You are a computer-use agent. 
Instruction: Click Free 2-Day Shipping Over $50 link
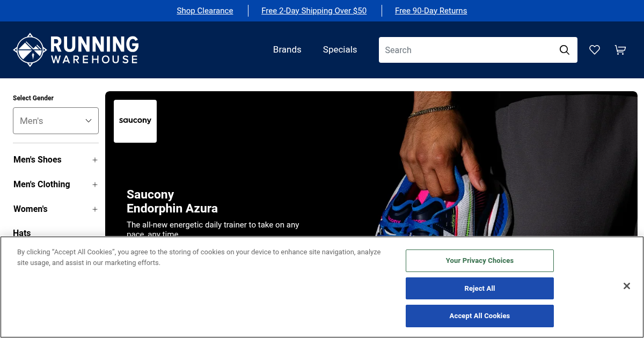314,11
